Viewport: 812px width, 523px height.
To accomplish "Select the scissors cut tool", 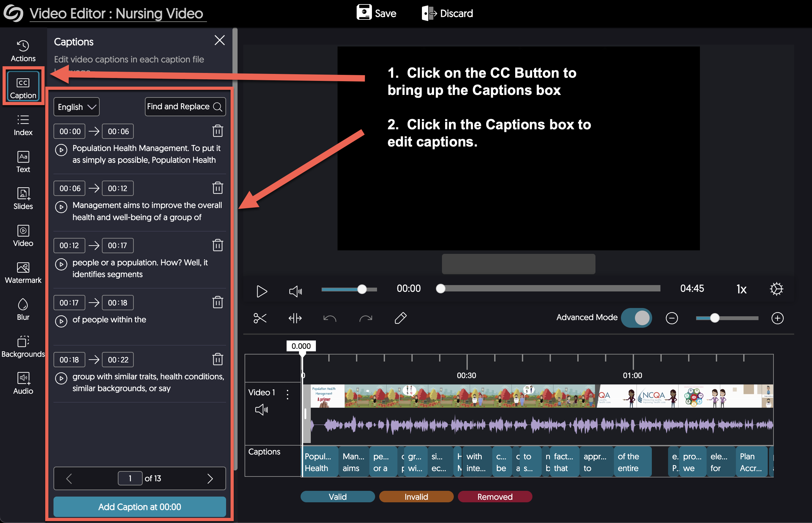I will pyautogui.click(x=260, y=318).
